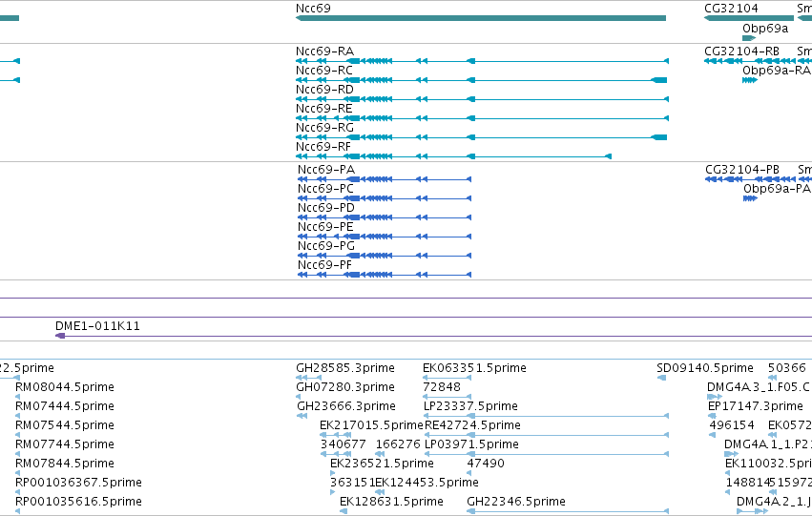
Task: Select the RM07544.5prime EST label
Action: [x=65, y=425]
